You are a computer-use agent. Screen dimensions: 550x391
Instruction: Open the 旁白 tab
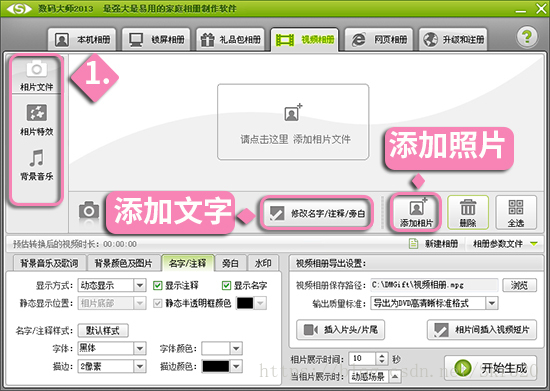click(230, 263)
